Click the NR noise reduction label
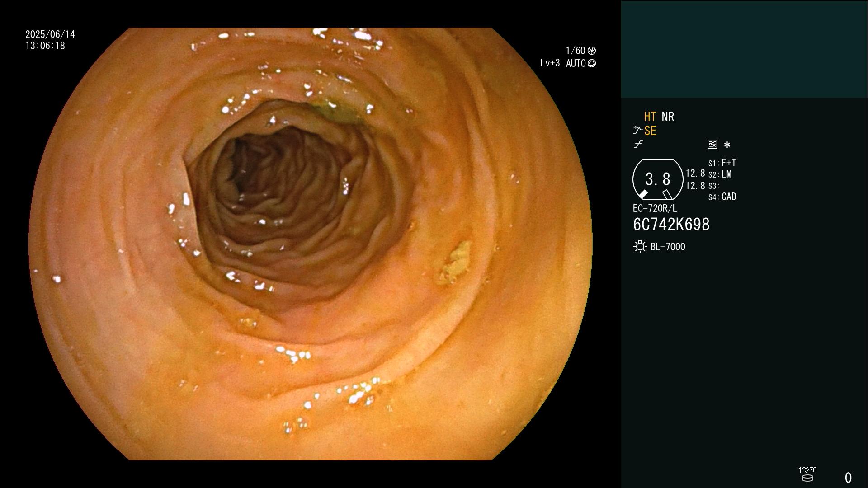 tap(668, 117)
